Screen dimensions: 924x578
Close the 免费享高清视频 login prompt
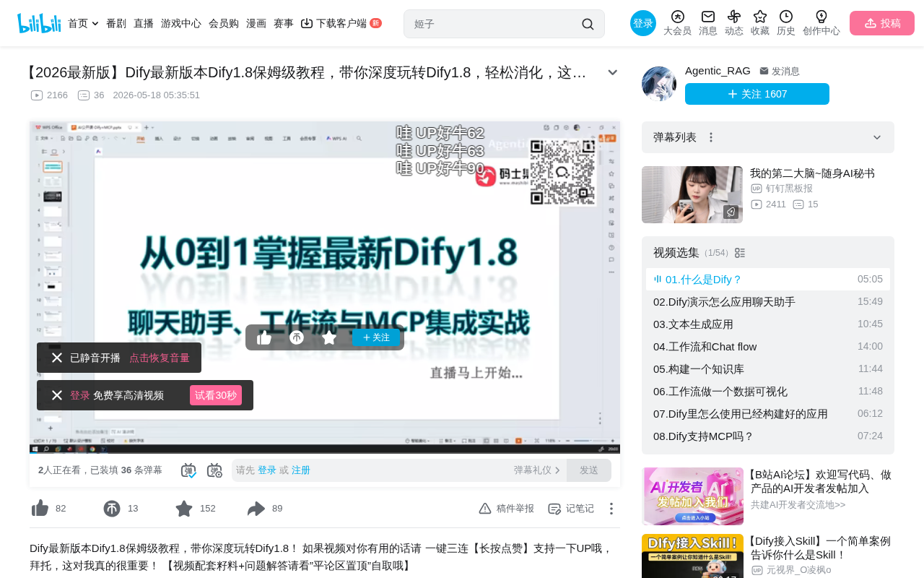pyautogui.click(x=57, y=395)
